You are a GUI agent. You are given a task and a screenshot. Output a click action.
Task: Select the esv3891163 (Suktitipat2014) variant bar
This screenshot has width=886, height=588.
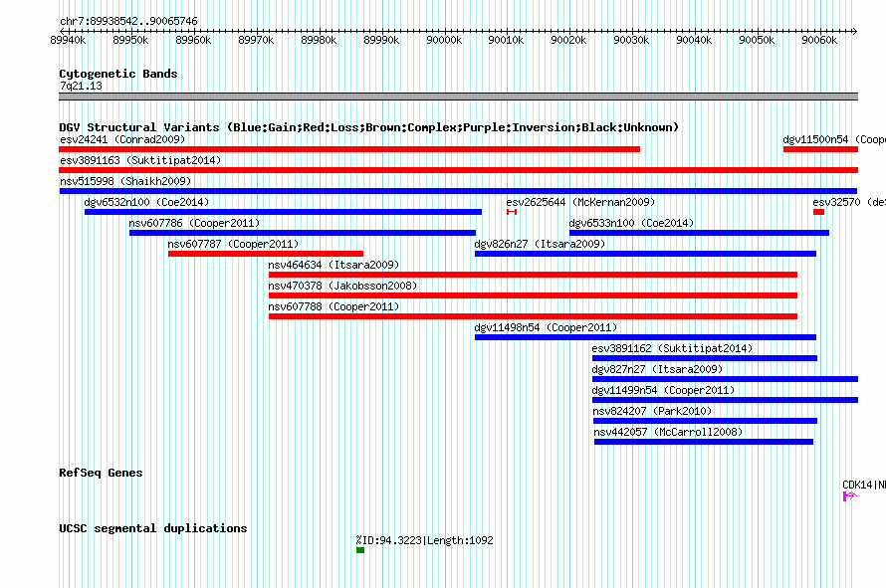tap(458, 170)
